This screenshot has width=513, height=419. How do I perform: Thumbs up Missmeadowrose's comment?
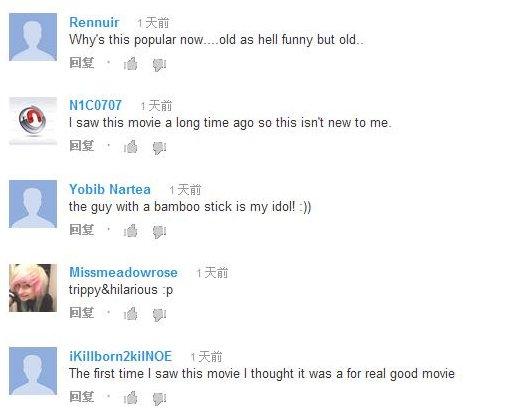(x=131, y=313)
